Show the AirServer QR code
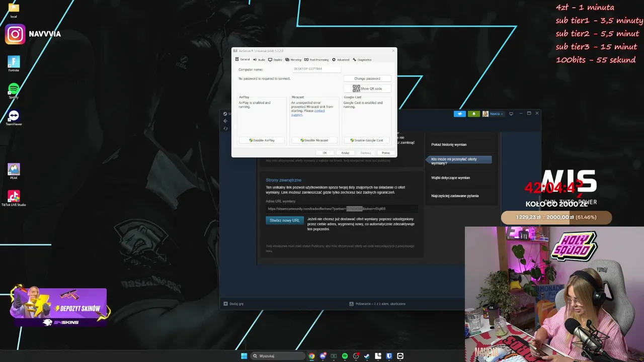The image size is (644, 362). click(x=367, y=88)
